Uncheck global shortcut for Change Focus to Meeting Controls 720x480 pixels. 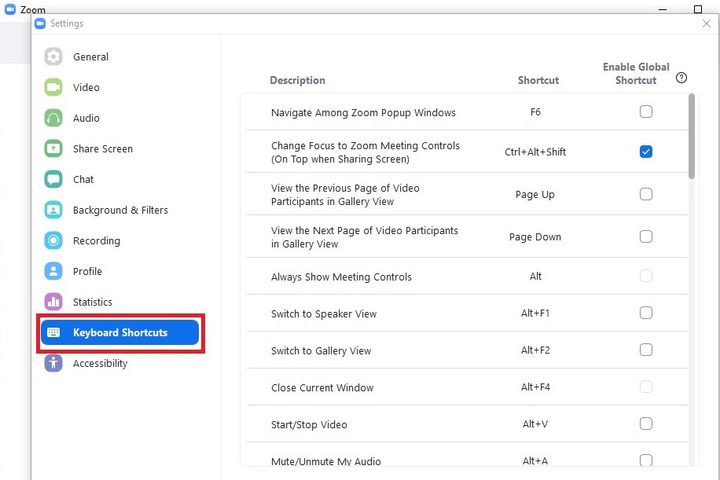pyautogui.click(x=646, y=152)
